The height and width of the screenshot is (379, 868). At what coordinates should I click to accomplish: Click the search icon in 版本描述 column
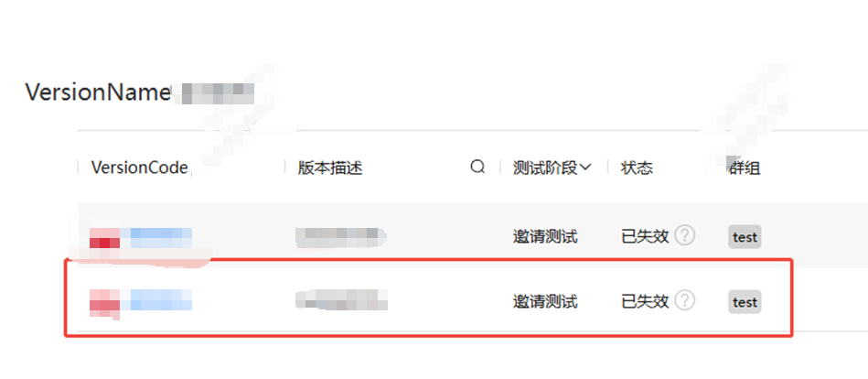click(x=477, y=167)
